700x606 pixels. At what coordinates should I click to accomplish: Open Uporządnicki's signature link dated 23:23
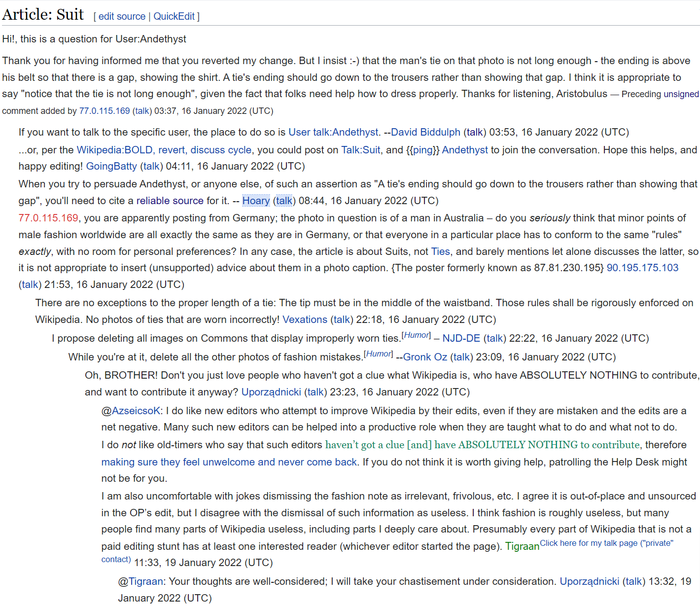point(271,392)
